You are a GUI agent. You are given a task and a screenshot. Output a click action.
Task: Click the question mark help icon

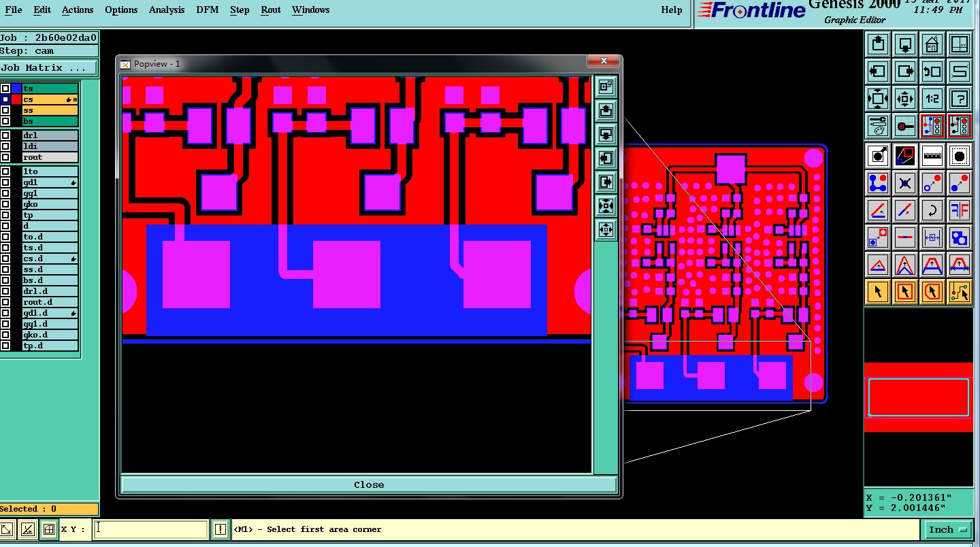pos(960,99)
